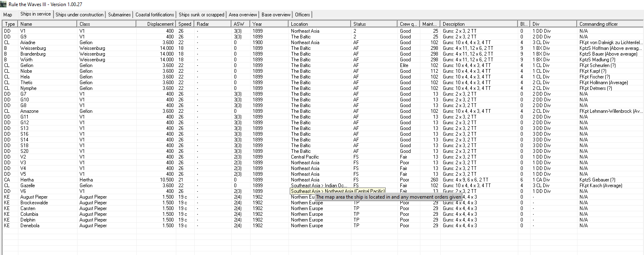This screenshot has height=255, width=644.
Task: Select the battleship Weissenburg row
Action: (x=322, y=48)
